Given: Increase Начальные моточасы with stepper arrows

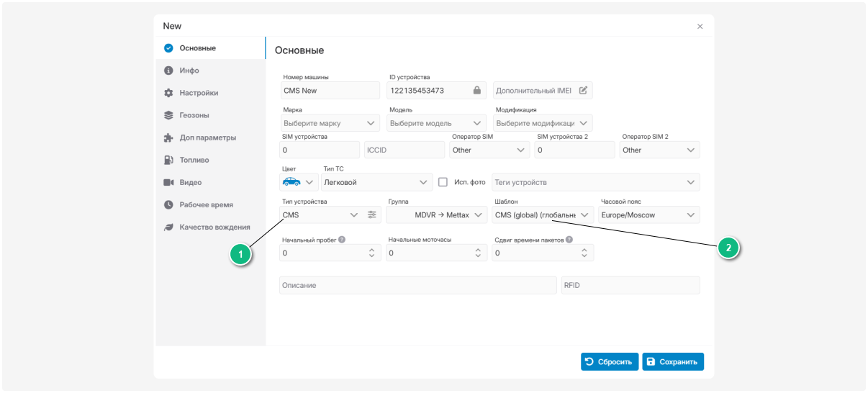Looking at the screenshot, I should (478, 250).
